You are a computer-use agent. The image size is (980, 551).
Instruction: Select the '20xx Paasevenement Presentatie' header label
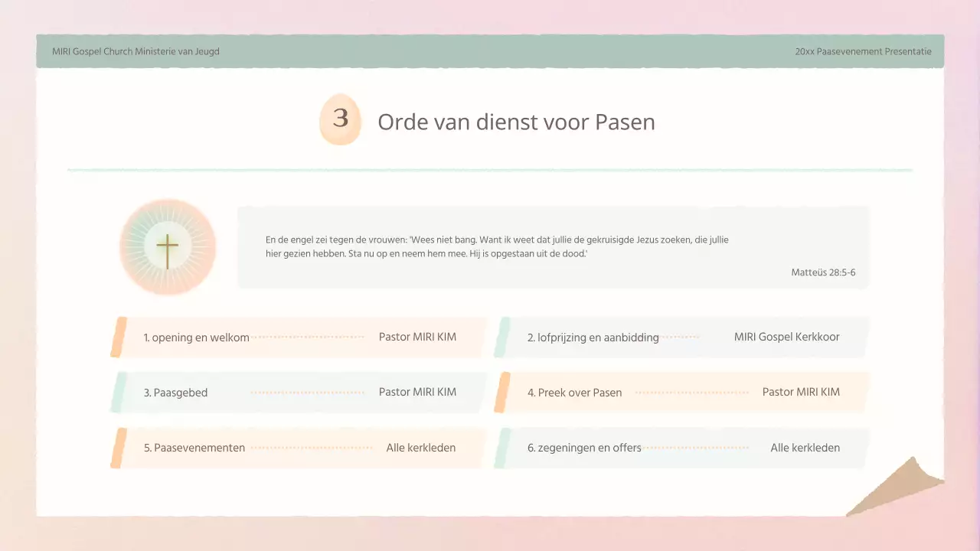pos(863,51)
